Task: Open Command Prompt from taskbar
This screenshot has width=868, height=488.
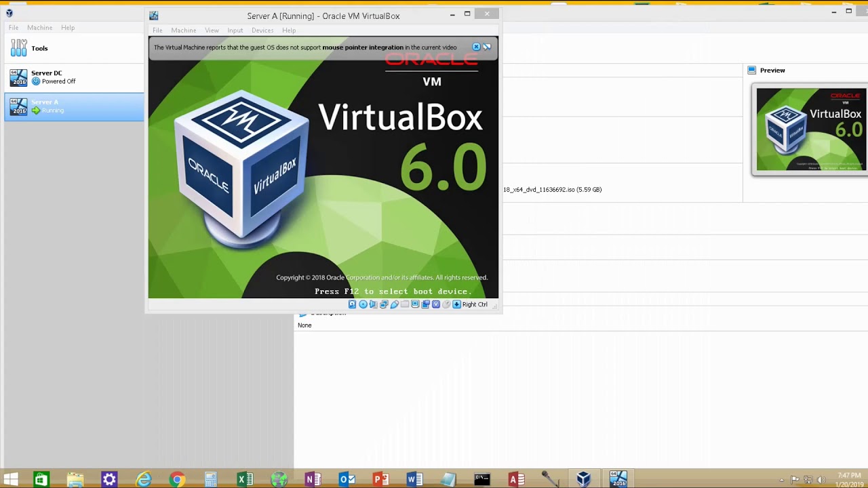Action: [482, 480]
